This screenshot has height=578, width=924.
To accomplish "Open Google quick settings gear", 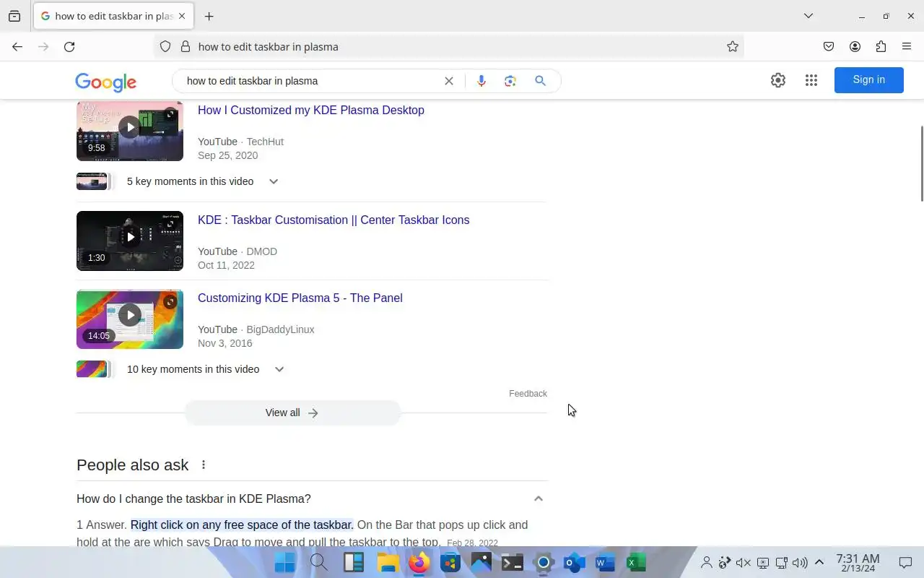I will 778,80.
